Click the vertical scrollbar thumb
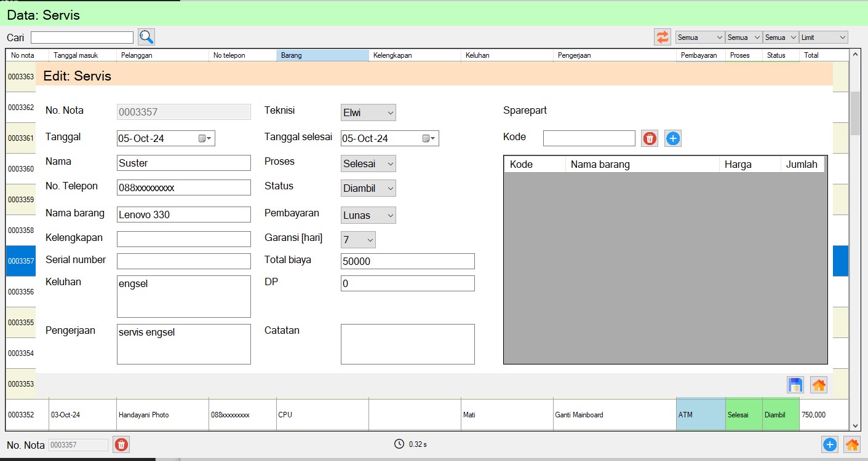 856,113
